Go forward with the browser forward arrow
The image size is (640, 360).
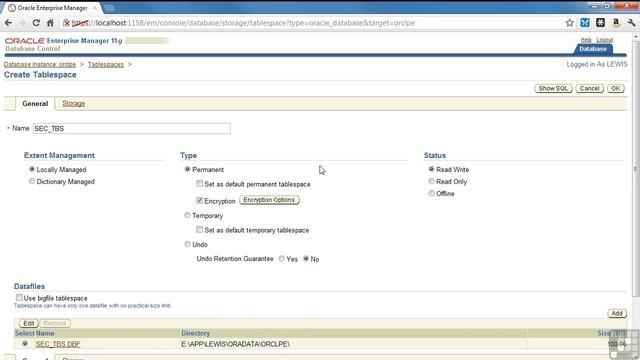coord(22,23)
